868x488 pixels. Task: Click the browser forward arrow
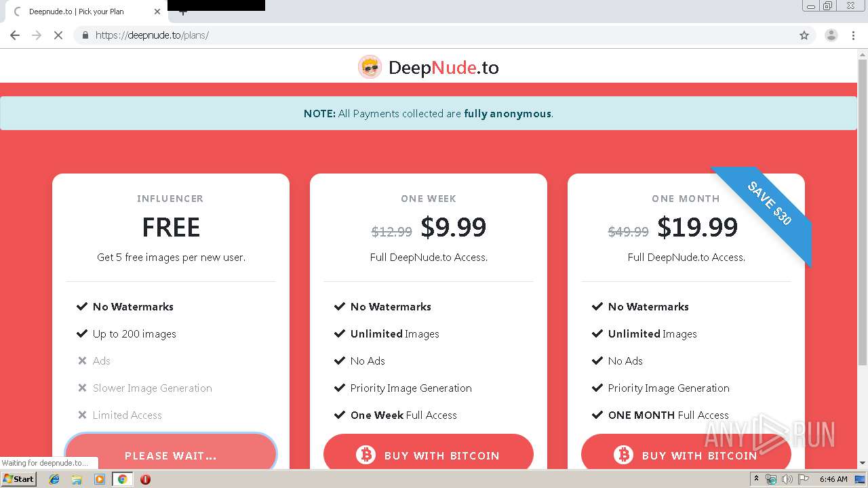pyautogui.click(x=37, y=35)
